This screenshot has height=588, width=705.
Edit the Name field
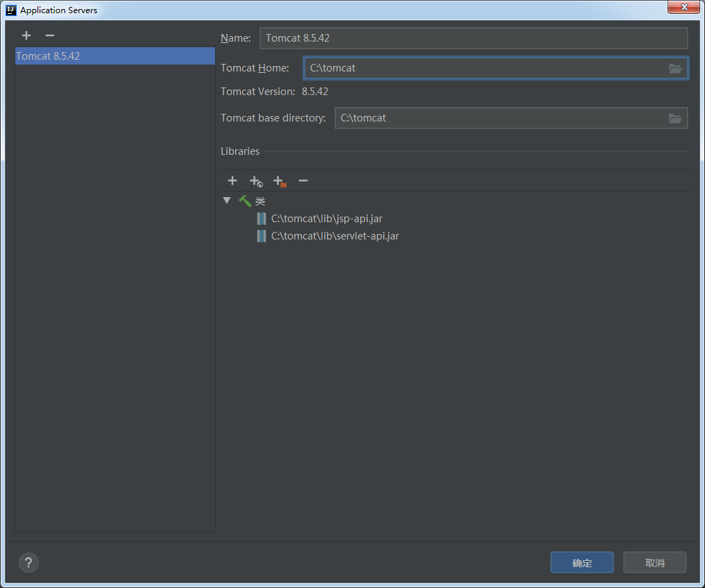(473, 37)
